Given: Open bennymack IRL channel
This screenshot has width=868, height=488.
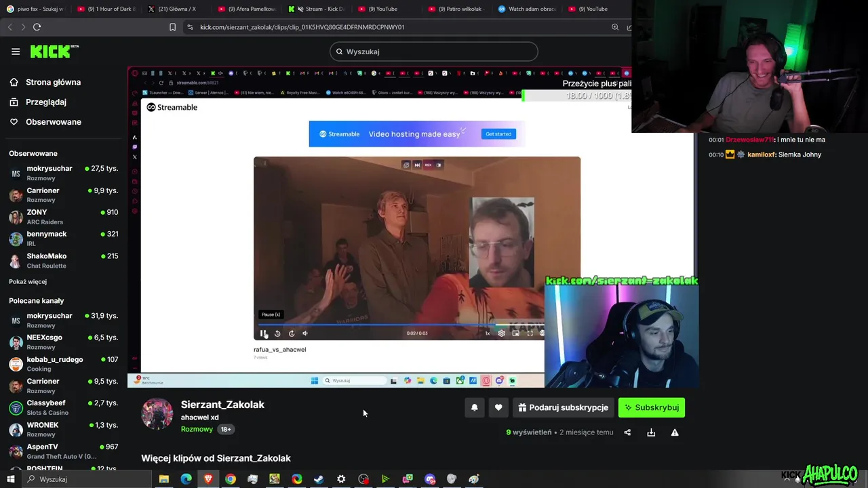Looking at the screenshot, I should tap(64, 239).
